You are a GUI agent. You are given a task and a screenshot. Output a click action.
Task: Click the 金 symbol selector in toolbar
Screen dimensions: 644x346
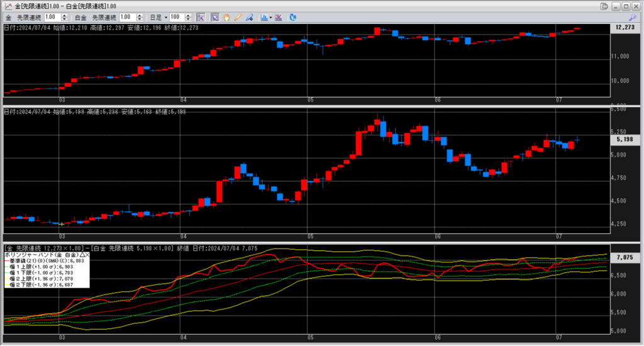9,16
